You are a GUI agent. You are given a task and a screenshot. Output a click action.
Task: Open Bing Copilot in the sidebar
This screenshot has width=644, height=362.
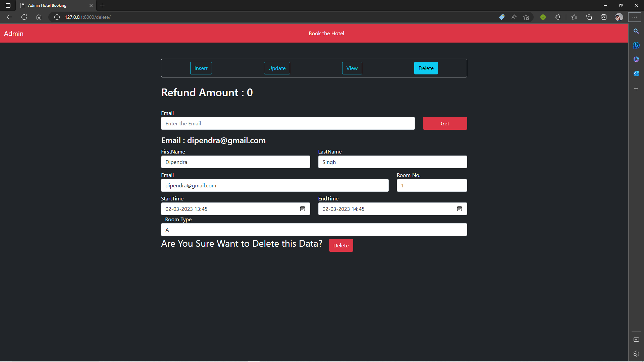point(636,45)
